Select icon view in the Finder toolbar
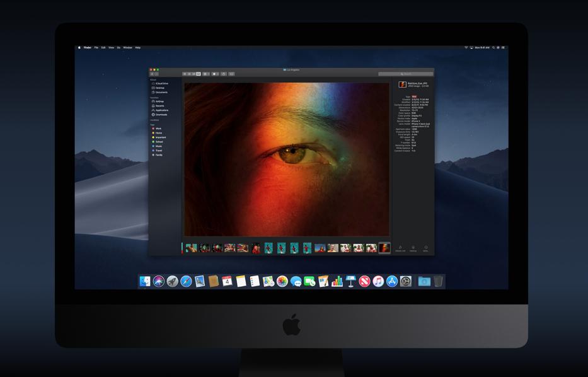The height and width of the screenshot is (377, 588). pyautogui.click(x=185, y=74)
